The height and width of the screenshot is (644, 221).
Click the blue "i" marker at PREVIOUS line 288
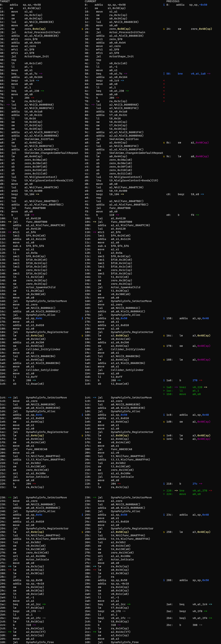pyautogui.click(x=164, y=580)
